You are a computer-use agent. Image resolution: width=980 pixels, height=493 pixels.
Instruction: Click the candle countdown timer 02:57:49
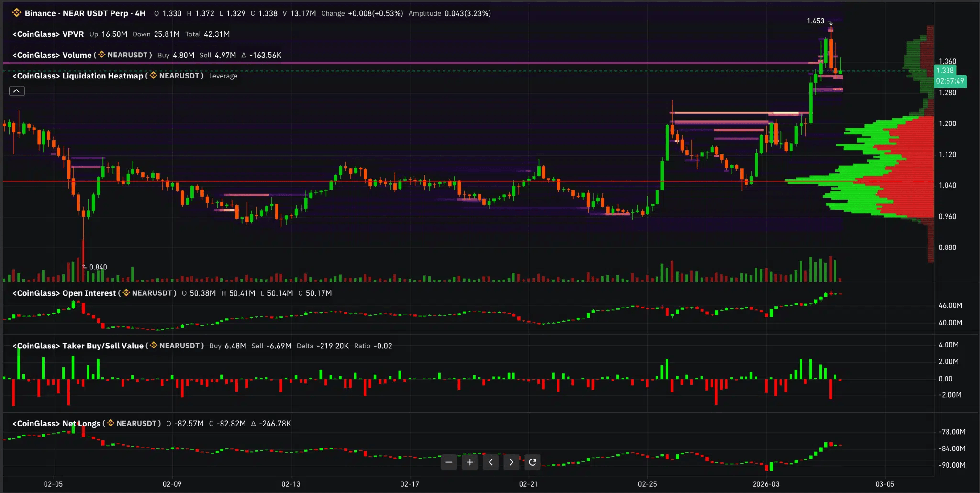(950, 81)
